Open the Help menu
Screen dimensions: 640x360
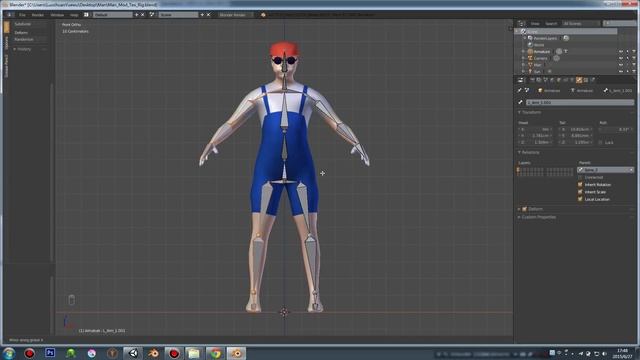[74, 15]
